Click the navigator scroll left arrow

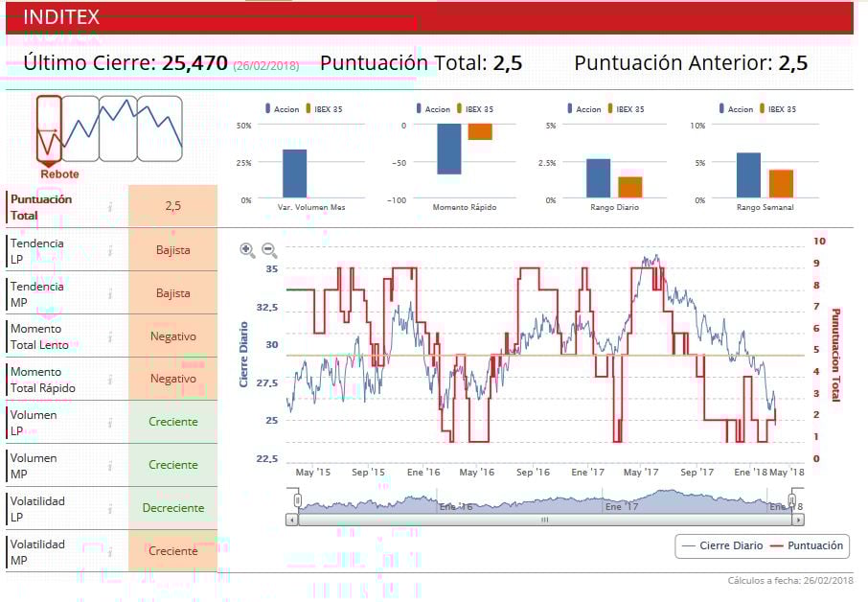292,520
